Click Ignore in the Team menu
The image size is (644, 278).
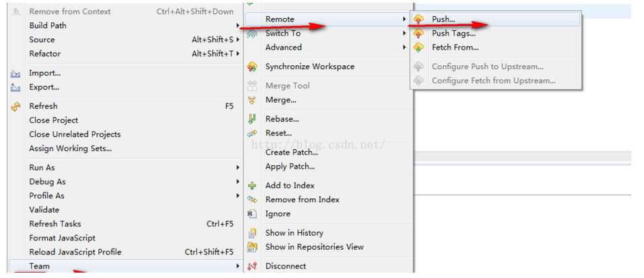[278, 214]
